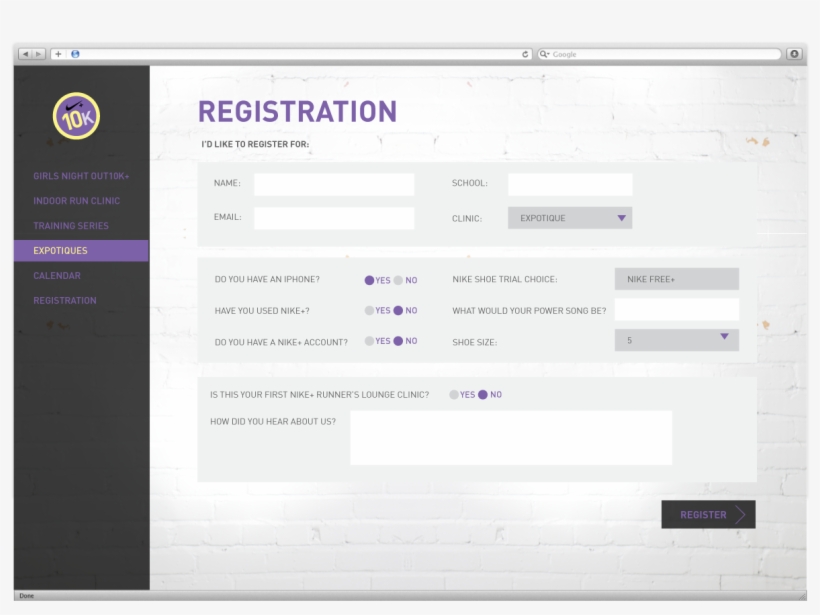Click the downloads button at toolbar right
The width and height of the screenshot is (820, 615).
[794, 54]
